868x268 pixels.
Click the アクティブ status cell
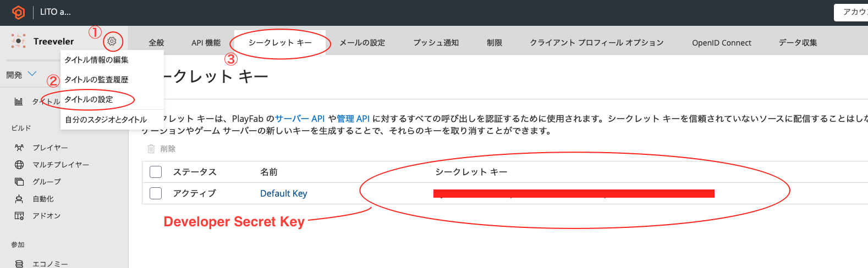[x=195, y=193]
